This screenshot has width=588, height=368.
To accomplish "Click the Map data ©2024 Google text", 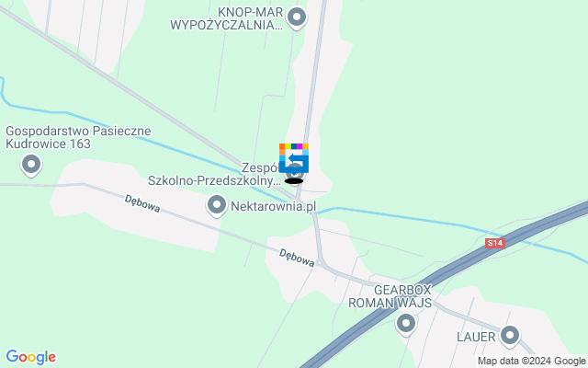I will [531, 362].
